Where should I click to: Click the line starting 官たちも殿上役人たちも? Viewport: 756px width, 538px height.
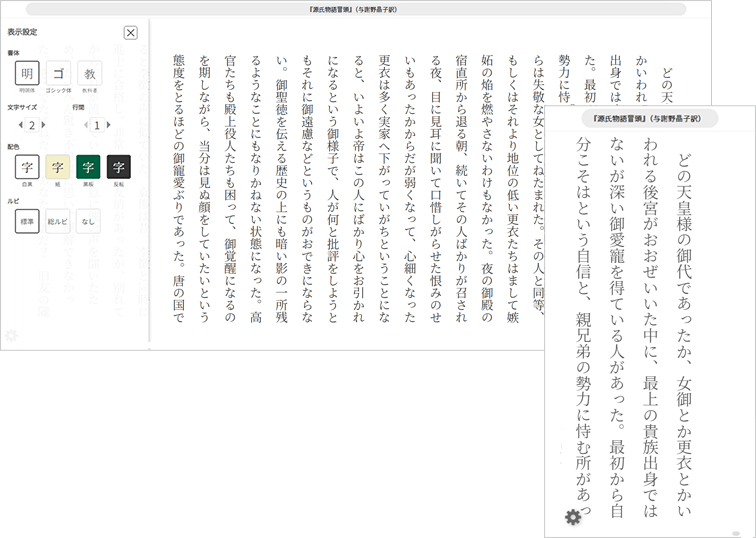pos(230,188)
